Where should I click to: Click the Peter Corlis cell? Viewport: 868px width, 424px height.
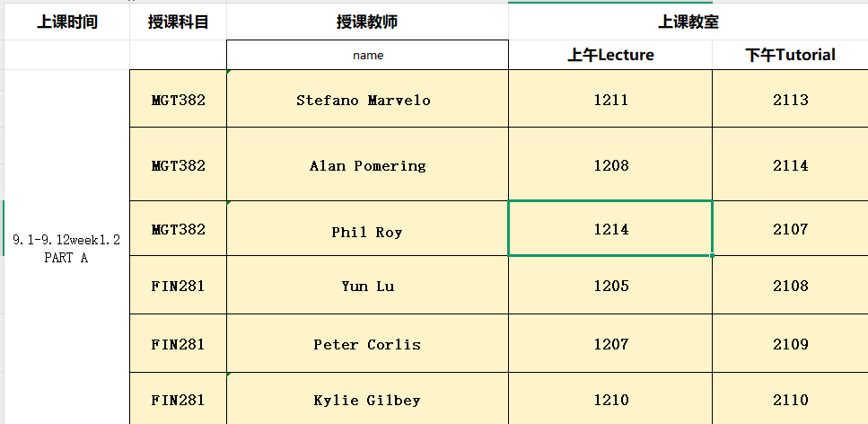[x=367, y=344]
